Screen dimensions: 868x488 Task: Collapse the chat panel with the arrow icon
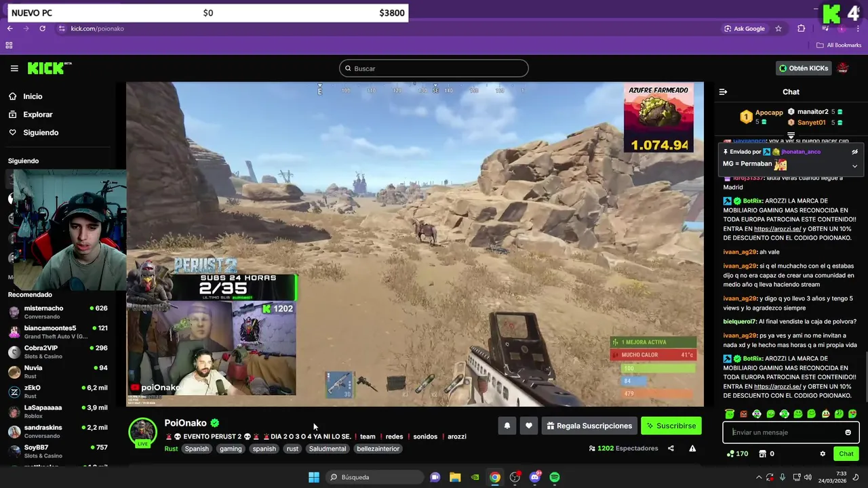click(723, 92)
